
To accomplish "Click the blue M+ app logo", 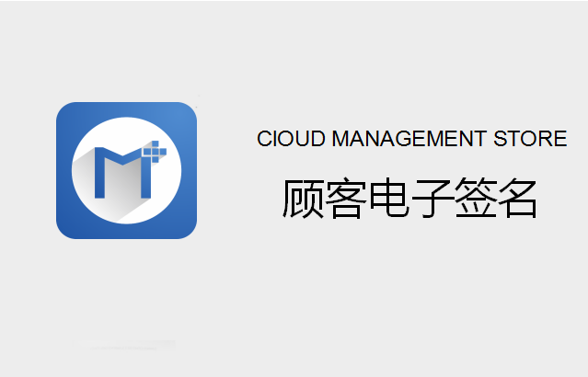I will 126,170.
